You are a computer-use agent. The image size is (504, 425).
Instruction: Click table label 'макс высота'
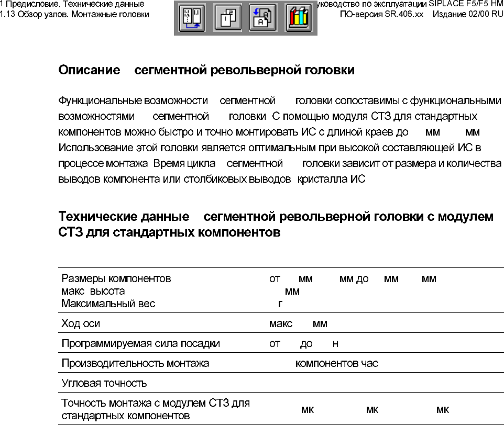(93, 291)
